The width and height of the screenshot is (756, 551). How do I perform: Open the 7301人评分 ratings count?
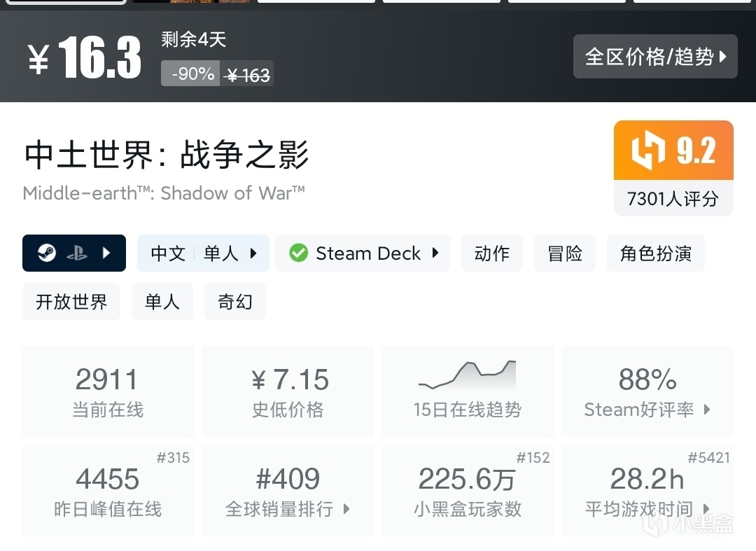[x=673, y=199]
